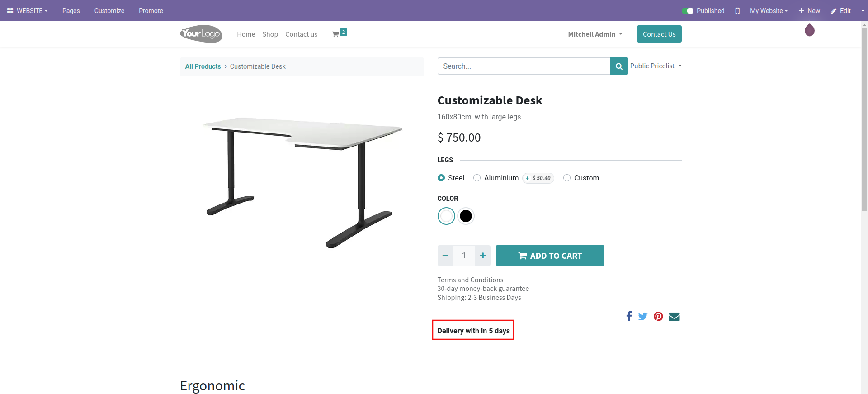Viewport: 868px width, 394px height.
Task: Select the Aluminium legs option
Action: [477, 178]
